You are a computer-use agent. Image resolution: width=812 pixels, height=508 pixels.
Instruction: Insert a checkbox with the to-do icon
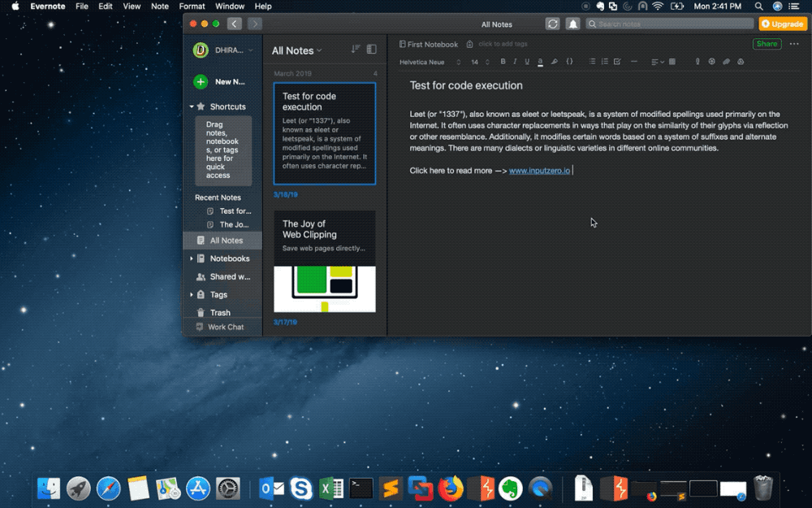coord(617,62)
